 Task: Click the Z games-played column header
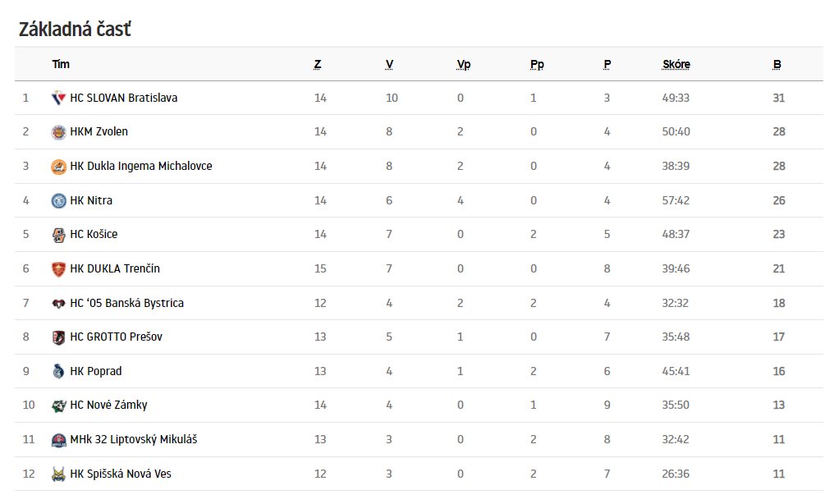[x=318, y=64]
